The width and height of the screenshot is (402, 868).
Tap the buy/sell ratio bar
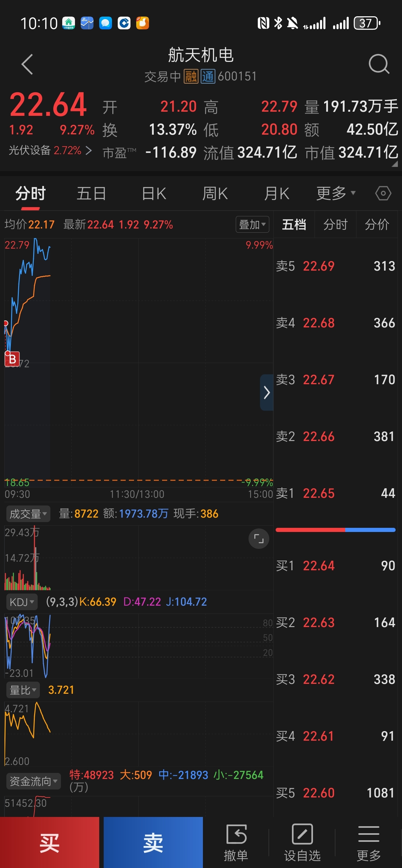pyautogui.click(x=335, y=530)
